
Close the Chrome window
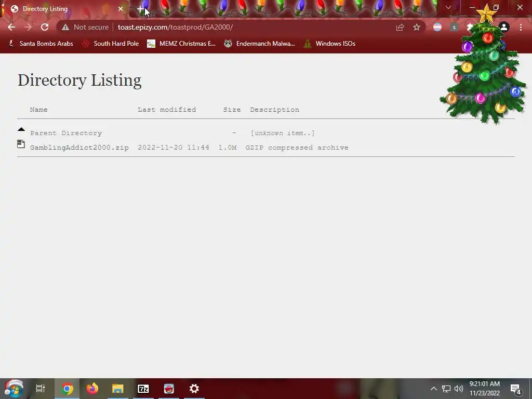(x=520, y=7)
